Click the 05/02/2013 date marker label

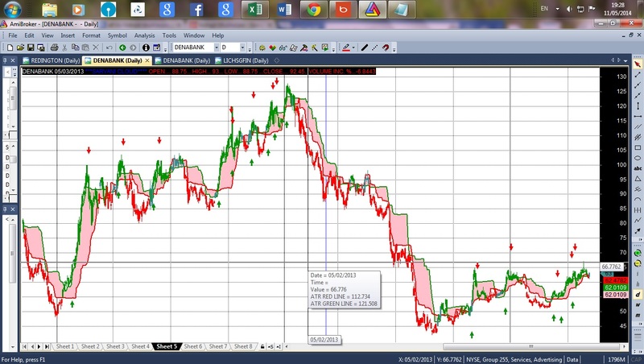click(324, 340)
